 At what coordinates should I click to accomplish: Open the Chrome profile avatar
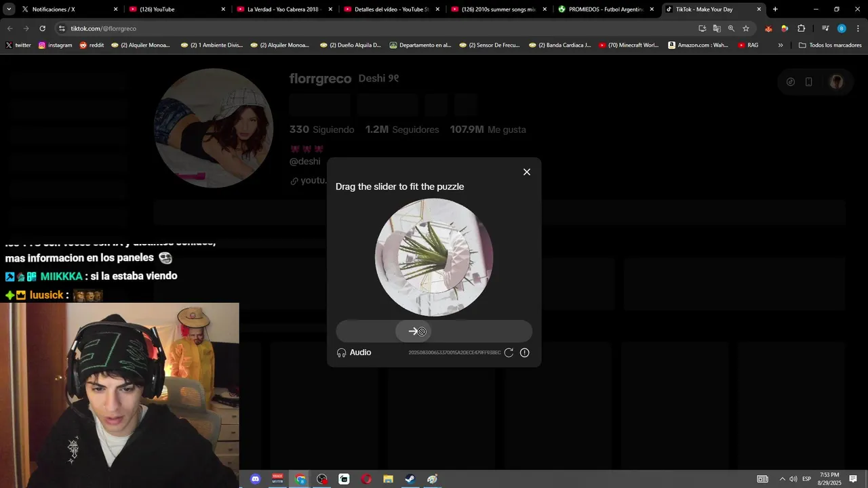842,28
